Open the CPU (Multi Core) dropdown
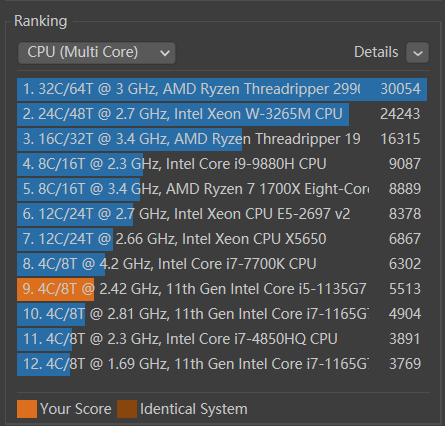The width and height of the screenshot is (445, 426). point(97,53)
